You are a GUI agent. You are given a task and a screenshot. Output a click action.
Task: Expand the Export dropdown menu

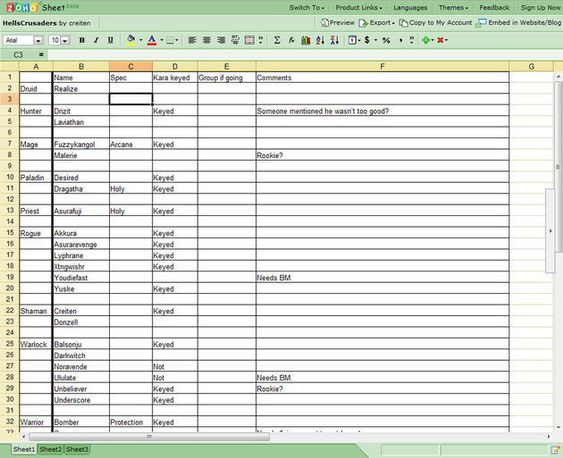click(x=377, y=23)
